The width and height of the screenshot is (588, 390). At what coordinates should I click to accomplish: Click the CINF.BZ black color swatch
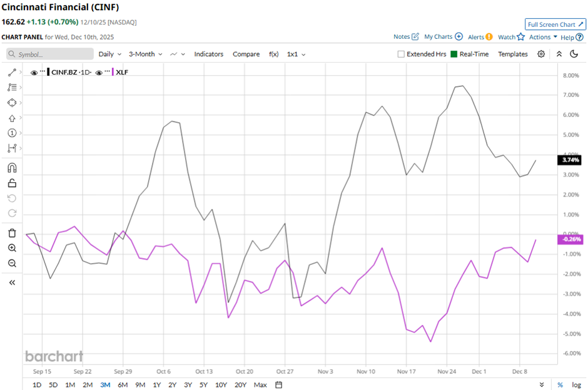(48, 72)
